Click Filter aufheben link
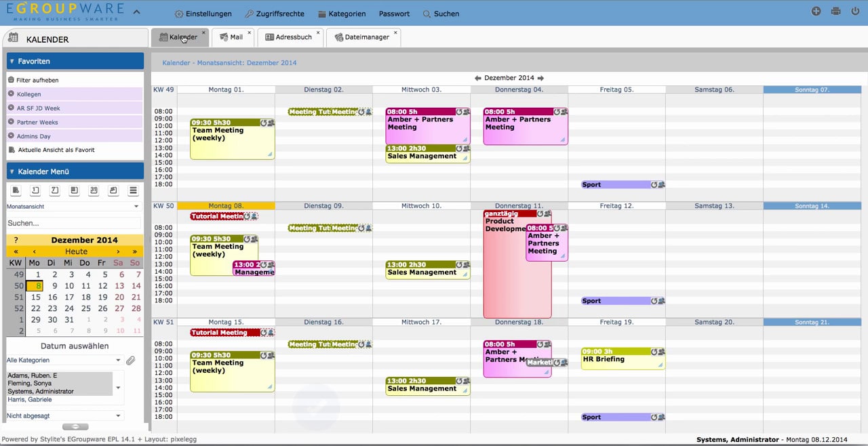 coord(37,80)
